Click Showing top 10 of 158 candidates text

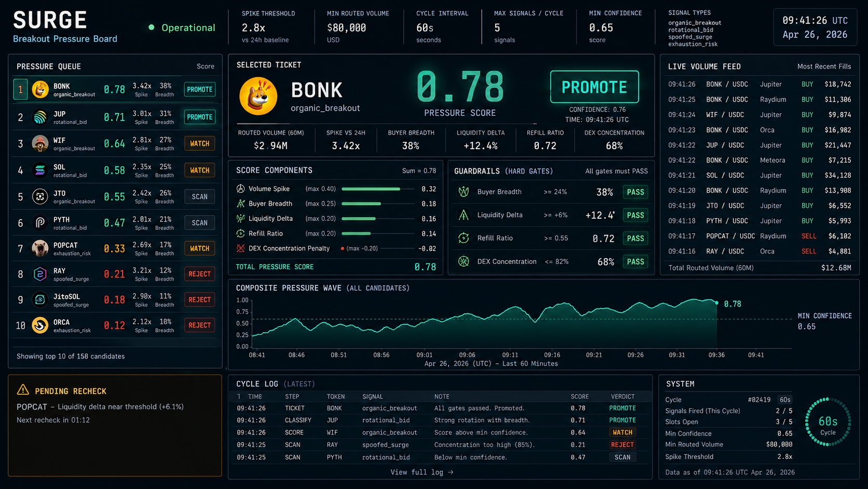coord(71,356)
